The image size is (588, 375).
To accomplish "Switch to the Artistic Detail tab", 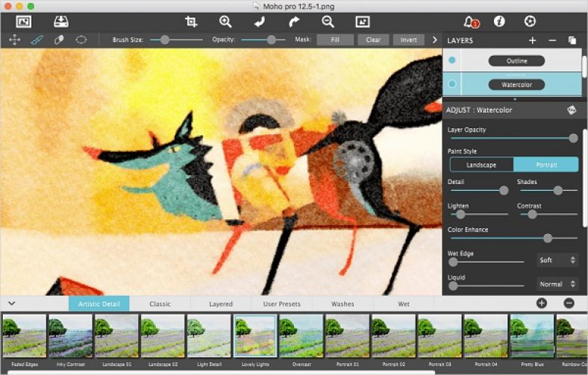I will click(99, 304).
